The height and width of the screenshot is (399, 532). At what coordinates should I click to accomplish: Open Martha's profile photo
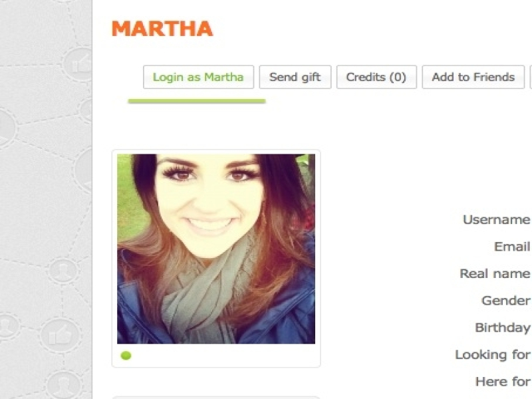tap(216, 249)
